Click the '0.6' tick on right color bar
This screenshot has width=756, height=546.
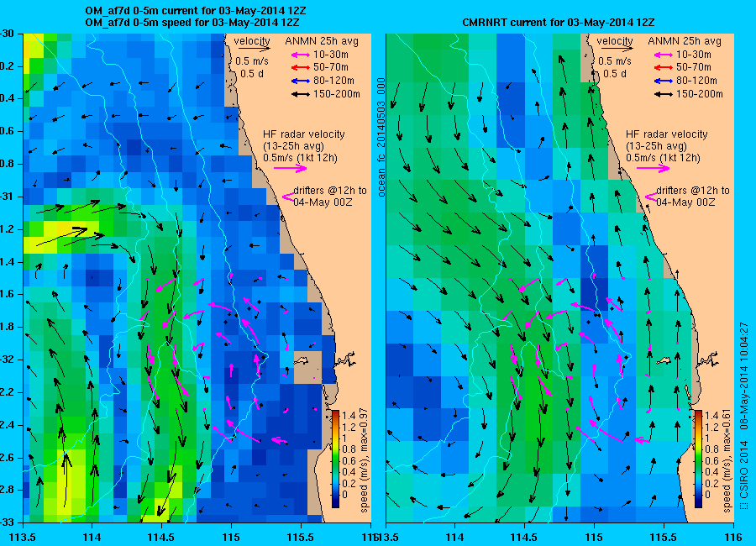tap(711, 461)
